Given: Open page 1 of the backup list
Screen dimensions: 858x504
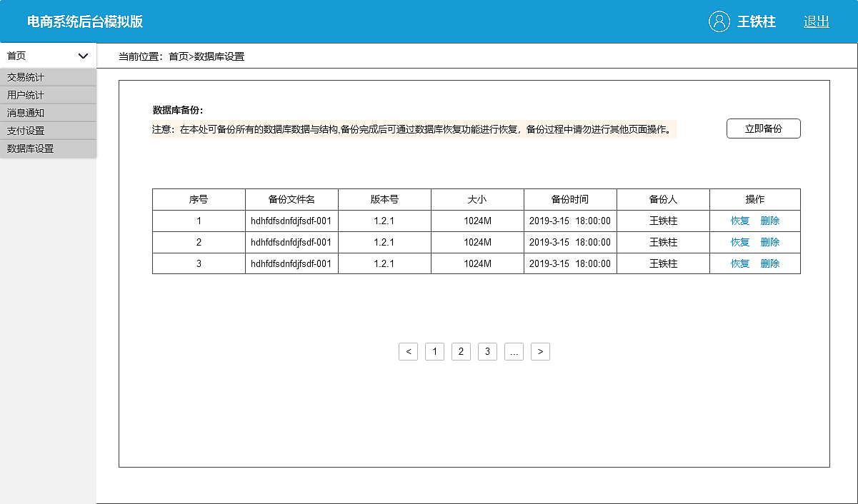Looking at the screenshot, I should [434, 351].
